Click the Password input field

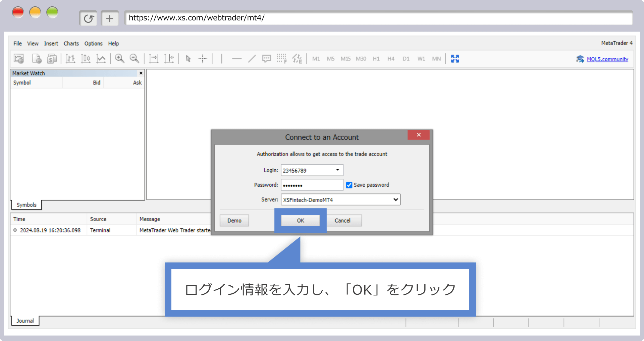(312, 185)
